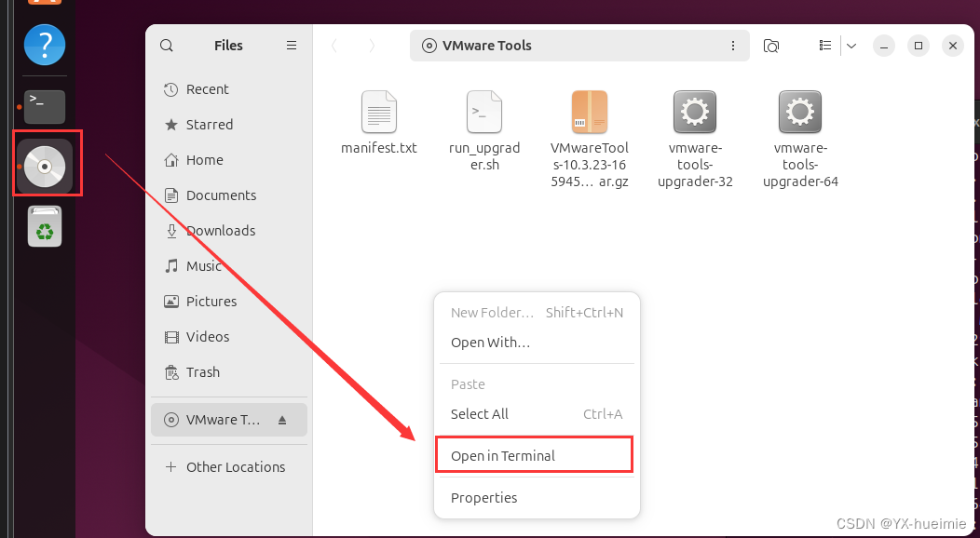This screenshot has height=538, width=980.
Task: Click the VMware Tools path bar
Action: coord(579,46)
